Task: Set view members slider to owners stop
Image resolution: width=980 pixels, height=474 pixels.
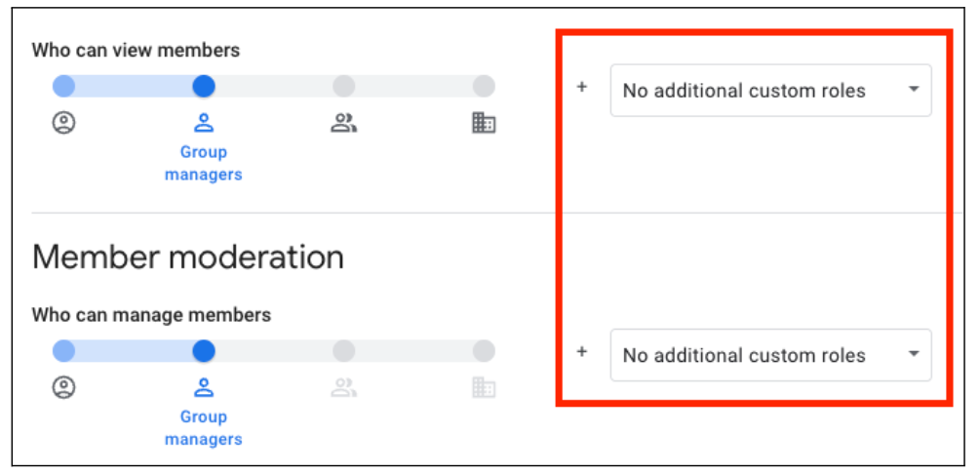Action: (64, 87)
